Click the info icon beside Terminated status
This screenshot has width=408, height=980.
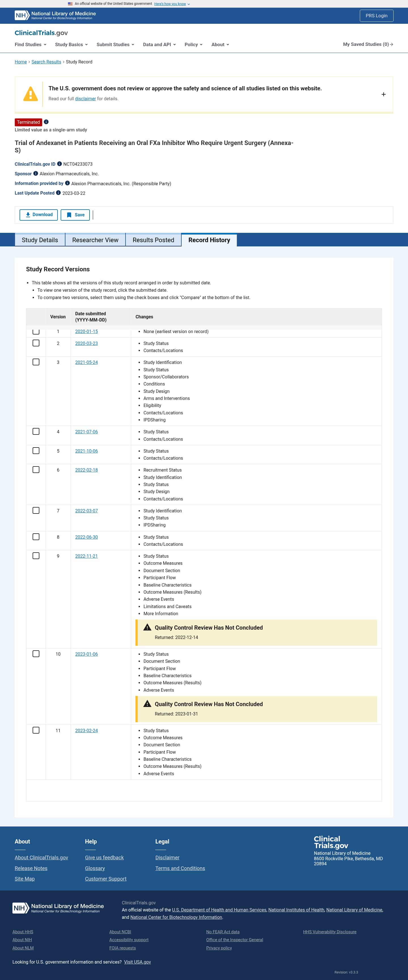tap(46, 122)
